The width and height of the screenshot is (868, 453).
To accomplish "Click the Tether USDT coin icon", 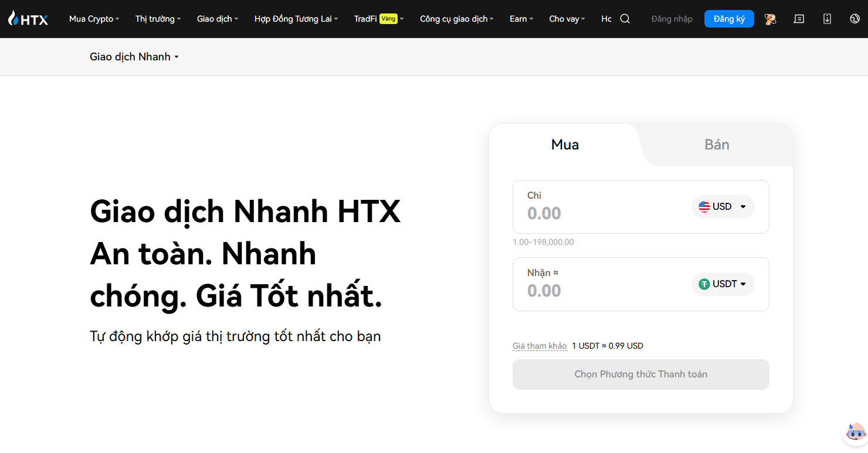I will click(704, 284).
